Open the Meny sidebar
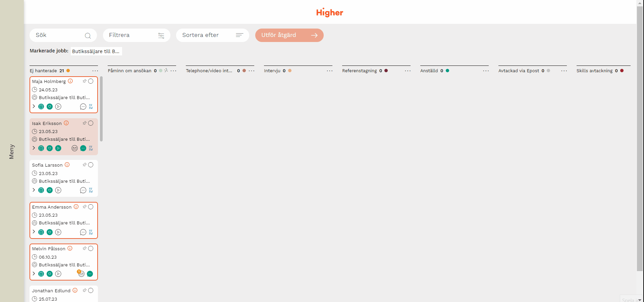Image resolution: width=644 pixels, height=302 pixels. pos(12,151)
